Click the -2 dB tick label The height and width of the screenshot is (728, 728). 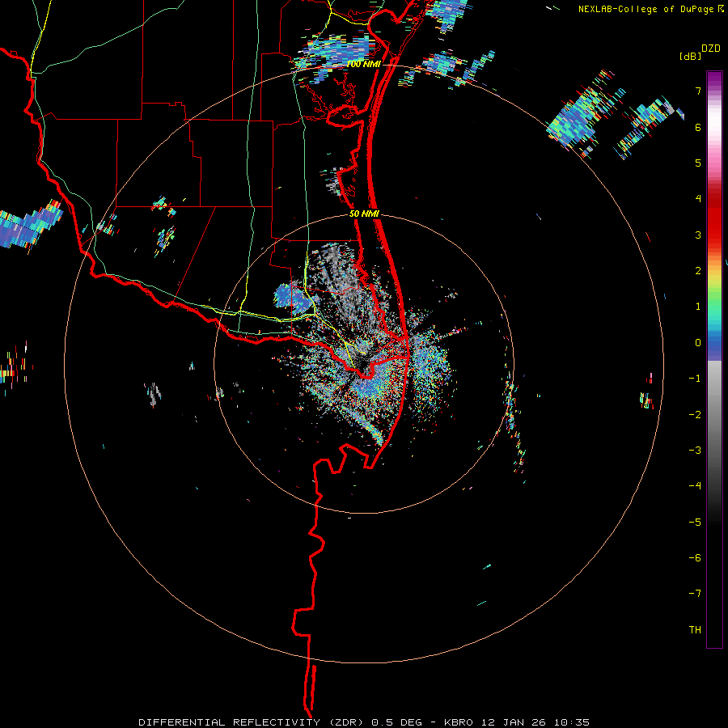695,415
